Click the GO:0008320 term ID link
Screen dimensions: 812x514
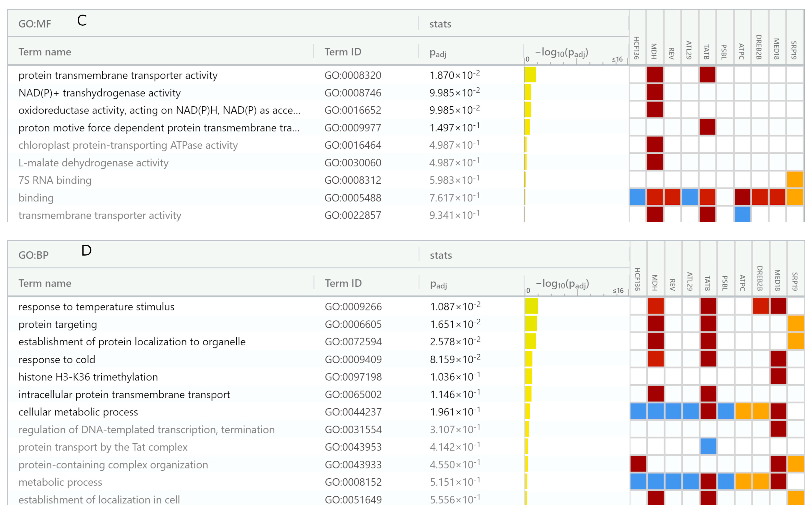click(x=353, y=75)
